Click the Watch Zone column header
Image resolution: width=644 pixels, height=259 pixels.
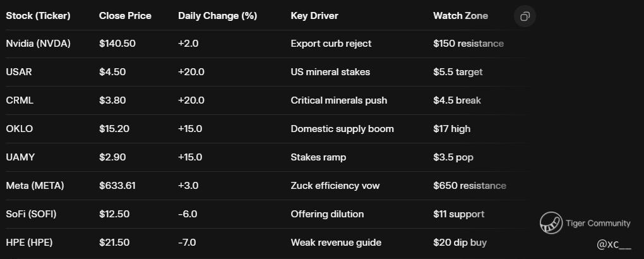(x=460, y=16)
